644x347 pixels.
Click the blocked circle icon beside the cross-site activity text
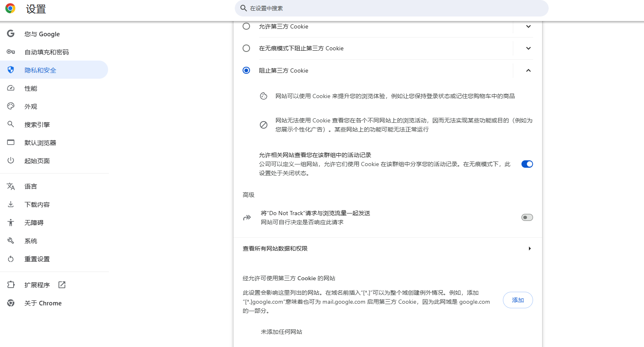pos(264,125)
